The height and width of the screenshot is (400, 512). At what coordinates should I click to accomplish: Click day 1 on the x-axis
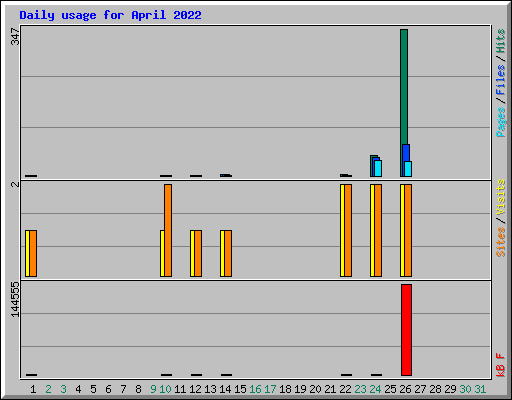coord(33,389)
